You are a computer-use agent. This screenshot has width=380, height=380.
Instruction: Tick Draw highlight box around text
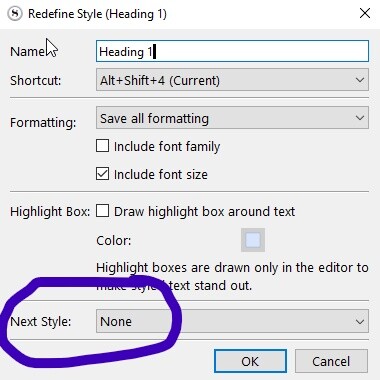[102, 211]
